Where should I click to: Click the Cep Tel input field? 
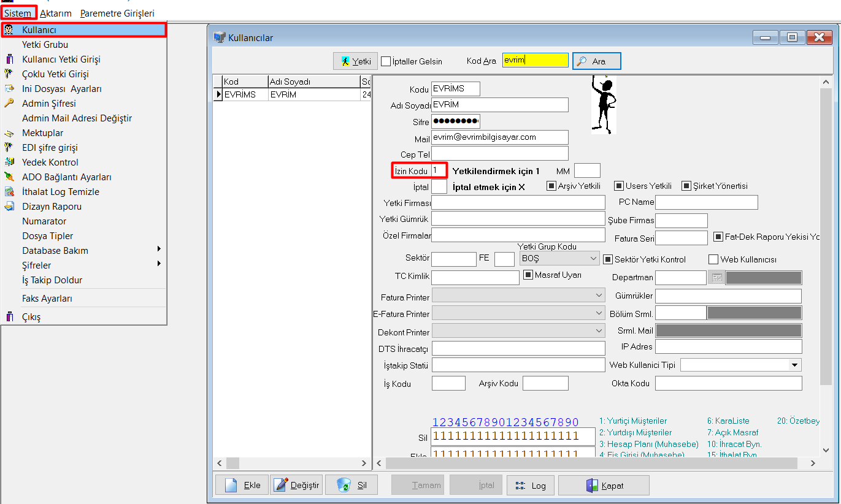500,154
